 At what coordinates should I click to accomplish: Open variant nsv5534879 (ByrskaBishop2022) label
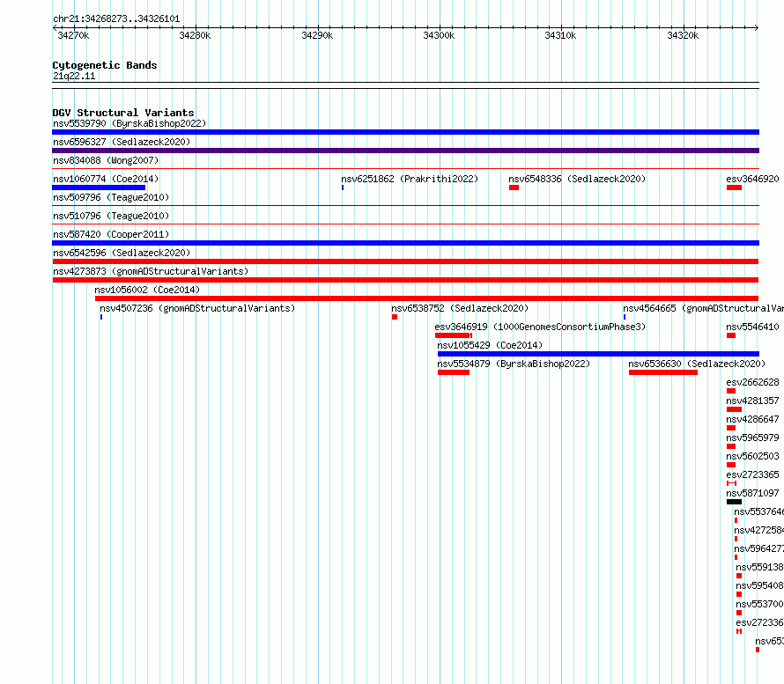point(514,364)
